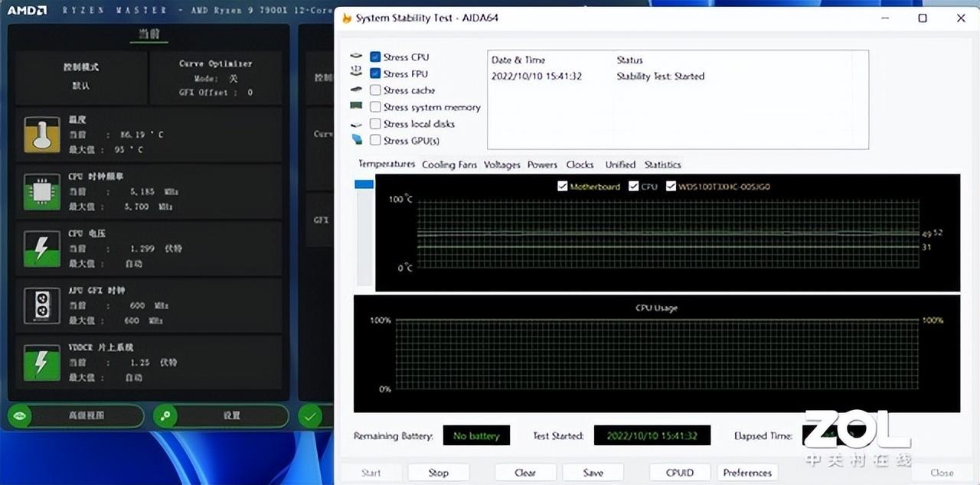
Task: Click the Stress system memory module icon
Action: [x=356, y=106]
